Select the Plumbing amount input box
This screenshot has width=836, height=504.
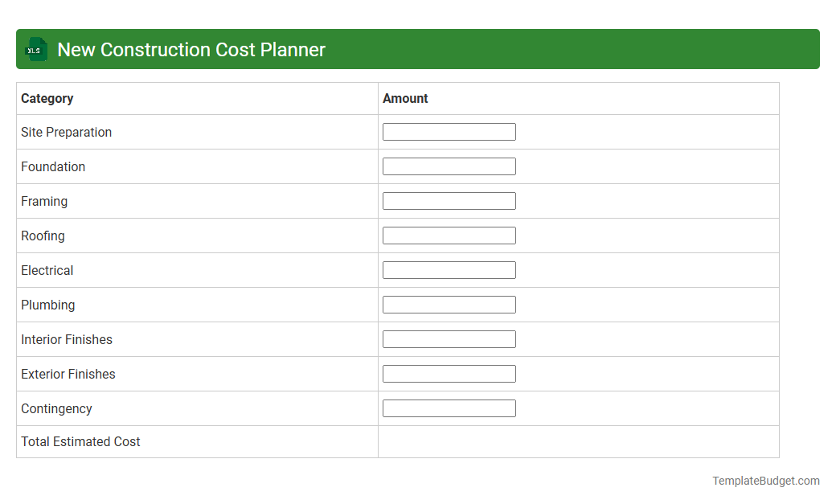(x=449, y=304)
